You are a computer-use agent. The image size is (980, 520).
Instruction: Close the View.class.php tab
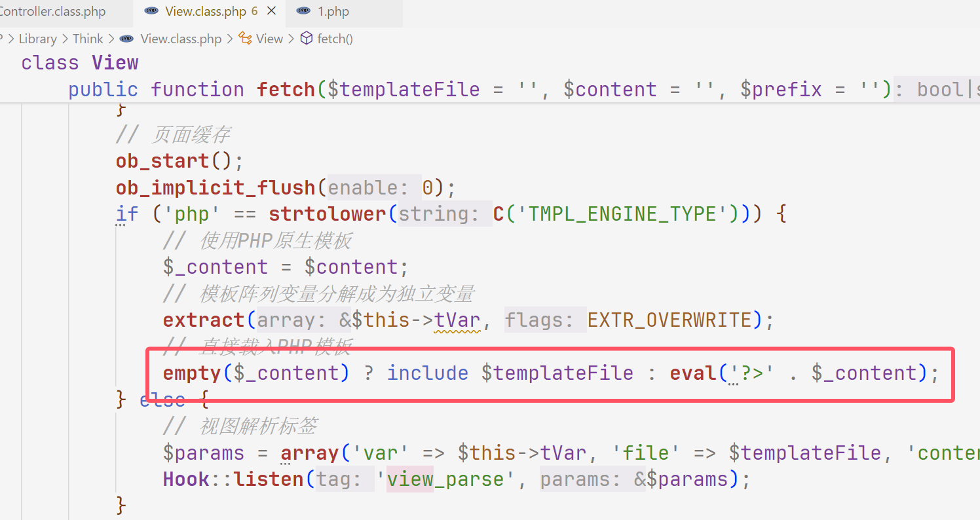pyautogui.click(x=272, y=12)
